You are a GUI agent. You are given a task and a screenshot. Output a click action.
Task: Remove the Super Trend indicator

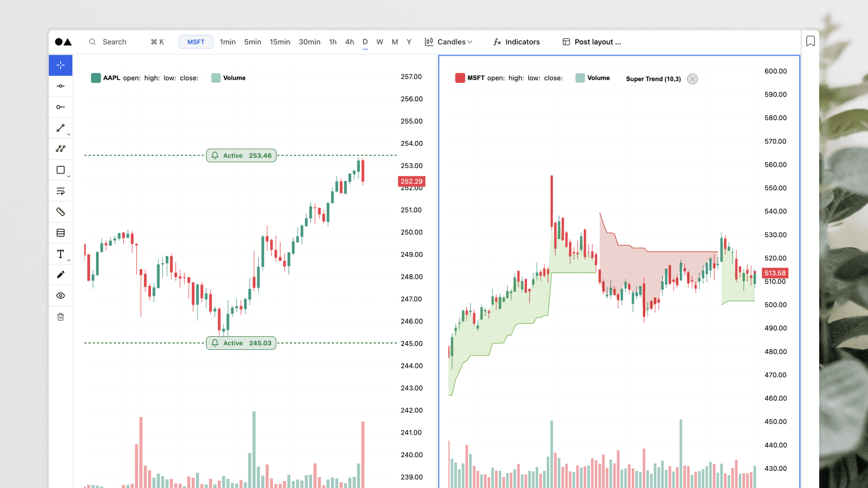coord(692,79)
